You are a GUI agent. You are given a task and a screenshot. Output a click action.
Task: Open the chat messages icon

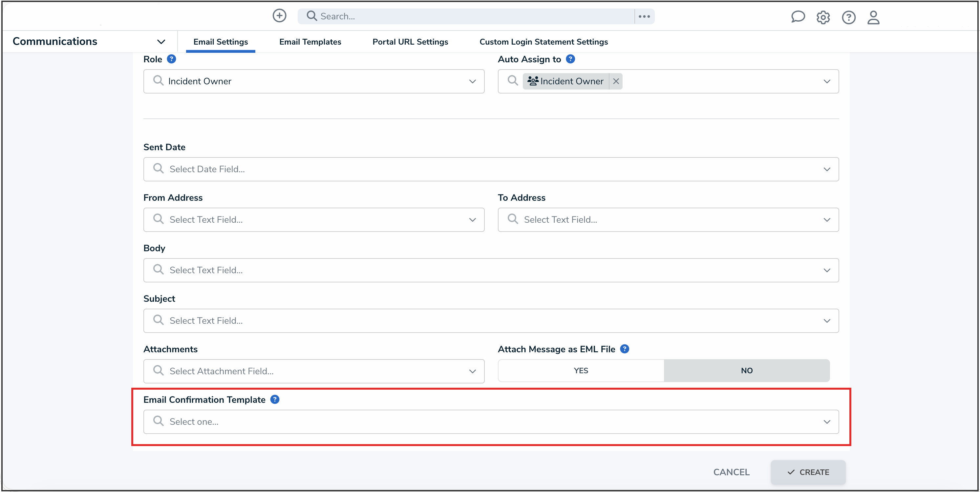tap(798, 17)
